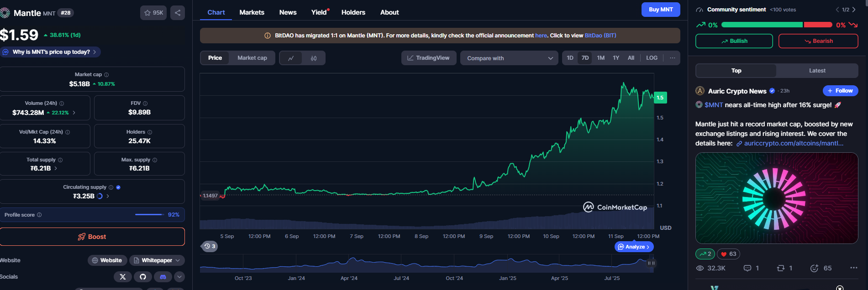Expand more socials chevron
The image size is (868, 290).
[x=179, y=277]
